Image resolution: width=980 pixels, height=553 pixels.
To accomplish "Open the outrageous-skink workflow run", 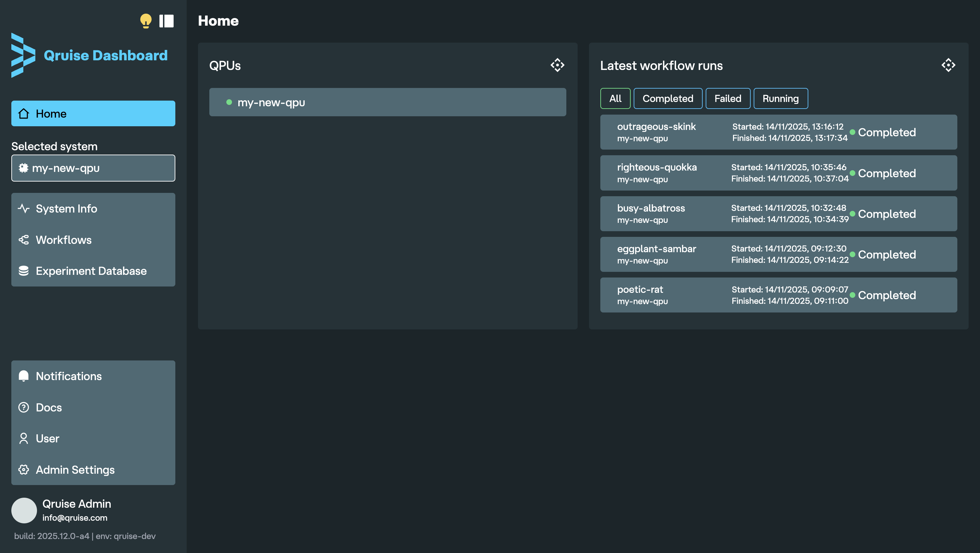I will [x=778, y=132].
